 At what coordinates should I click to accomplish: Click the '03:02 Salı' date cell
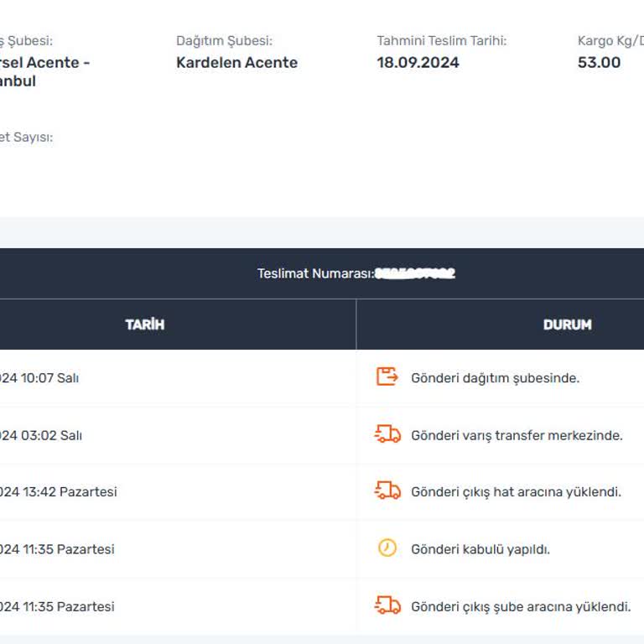tap(40, 435)
